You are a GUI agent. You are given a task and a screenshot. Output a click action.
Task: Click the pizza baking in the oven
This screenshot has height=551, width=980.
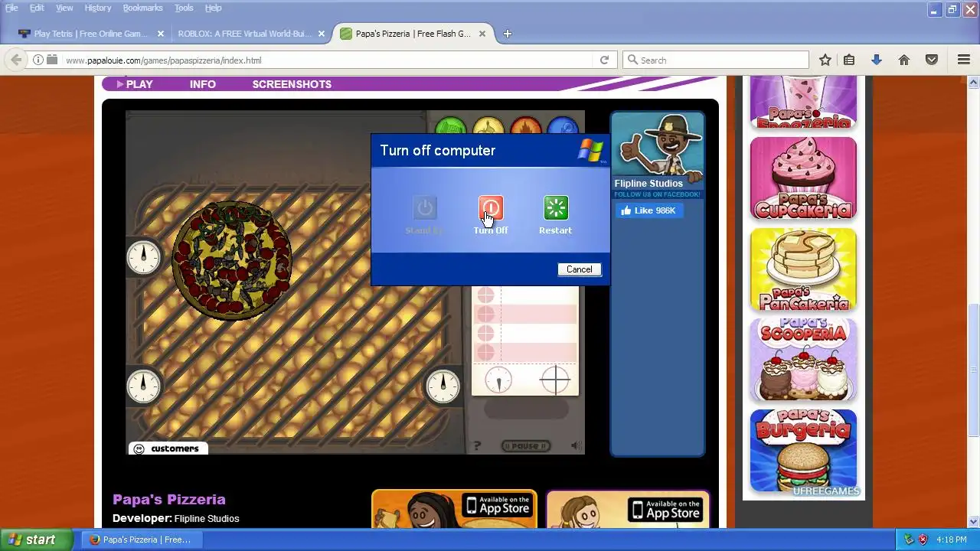coord(232,259)
